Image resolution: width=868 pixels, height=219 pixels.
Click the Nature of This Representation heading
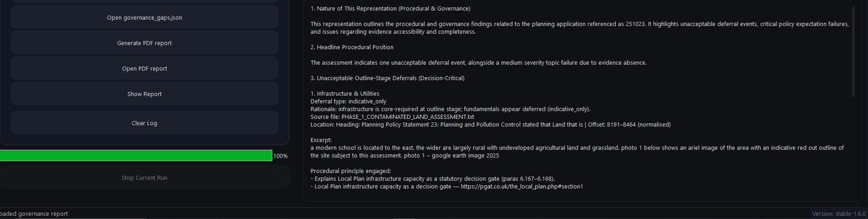point(390,9)
